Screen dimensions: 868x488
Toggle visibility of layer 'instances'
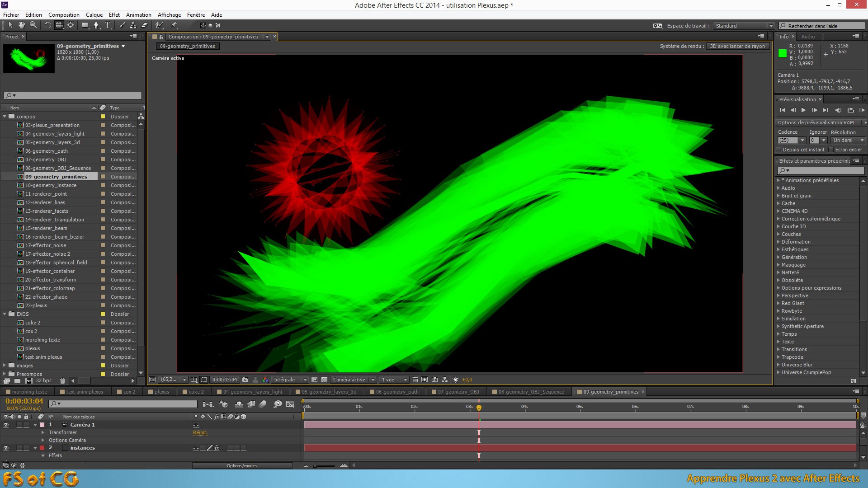click(5, 447)
